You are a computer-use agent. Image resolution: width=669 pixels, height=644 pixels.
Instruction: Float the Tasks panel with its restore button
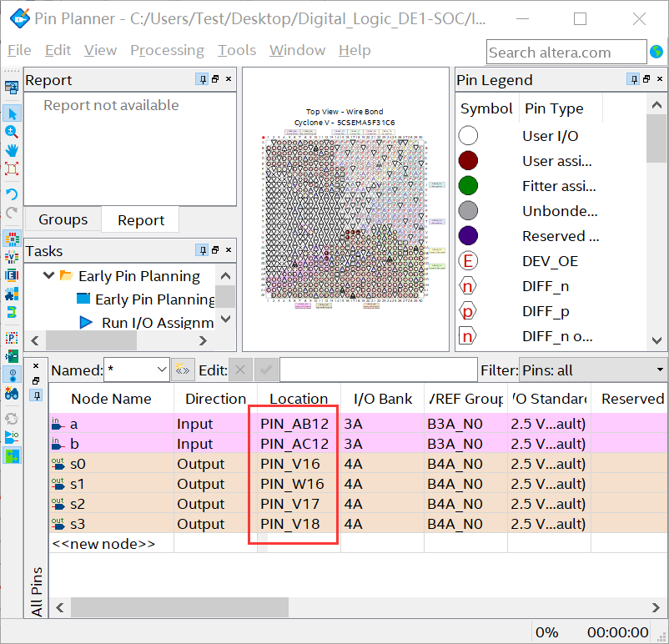tap(215, 249)
